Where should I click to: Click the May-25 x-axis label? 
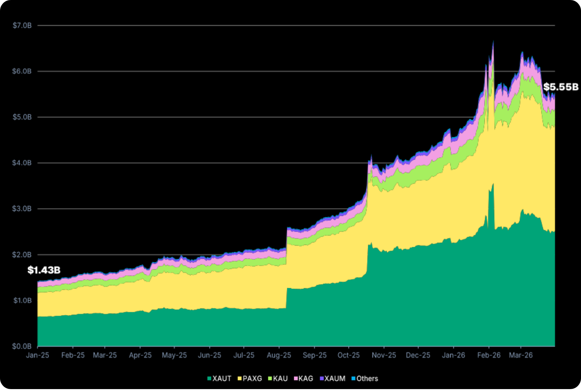tap(174, 355)
